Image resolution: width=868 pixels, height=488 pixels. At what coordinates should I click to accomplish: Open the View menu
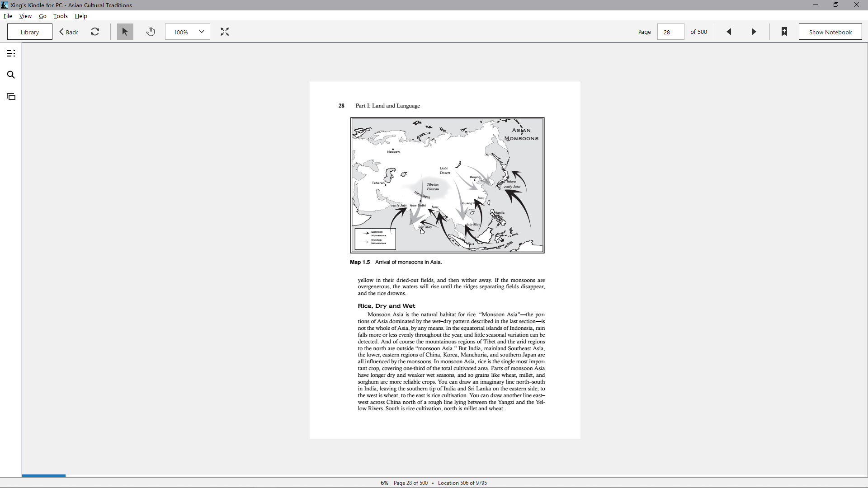(25, 16)
